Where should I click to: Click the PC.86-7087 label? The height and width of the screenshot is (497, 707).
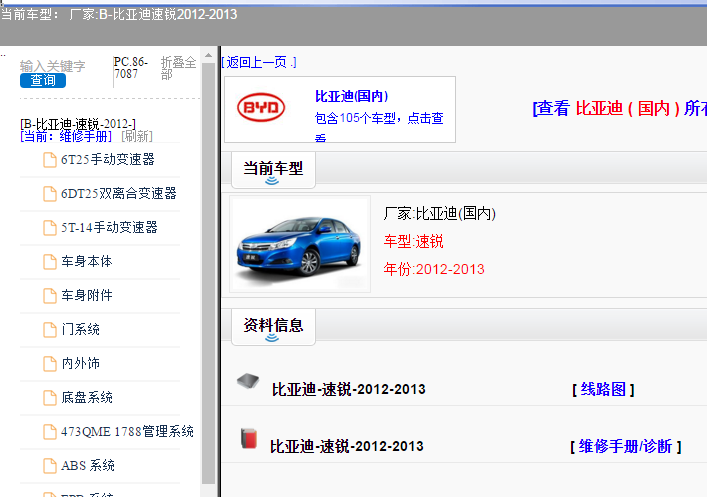point(131,68)
